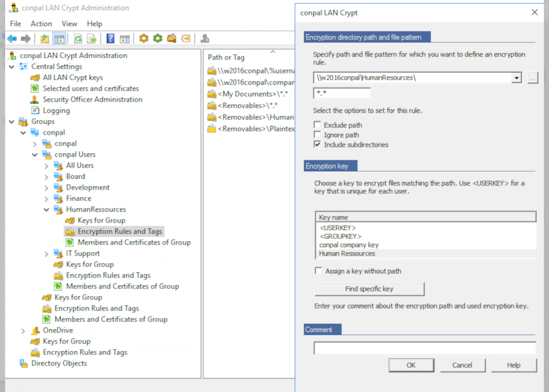Enable the Ignore path option
The image size is (549, 392).
coord(318,134)
